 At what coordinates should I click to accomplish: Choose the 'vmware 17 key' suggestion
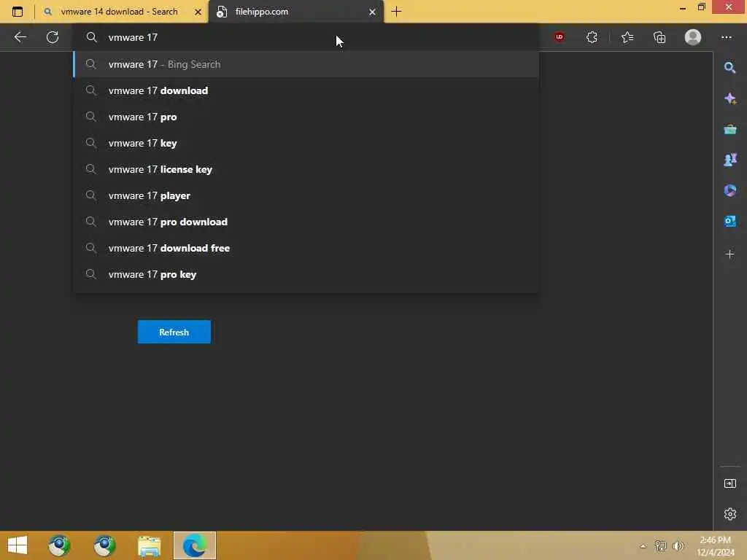306,143
